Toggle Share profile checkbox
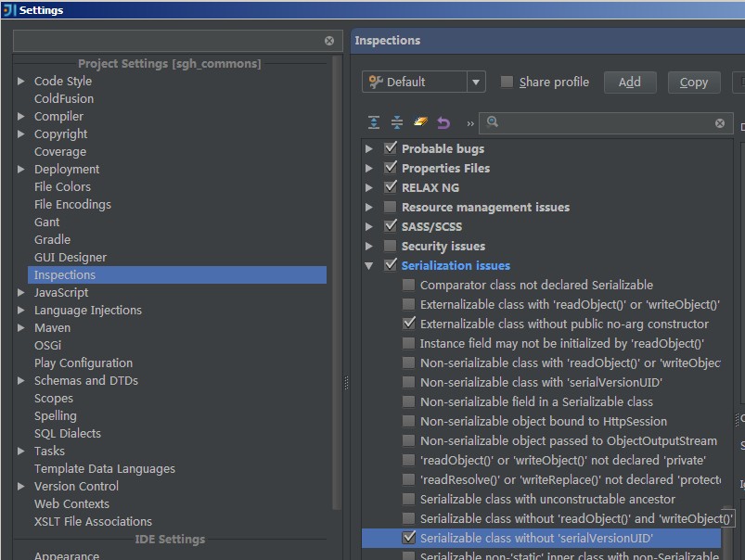Image resolution: width=745 pixels, height=560 pixels. (x=507, y=83)
